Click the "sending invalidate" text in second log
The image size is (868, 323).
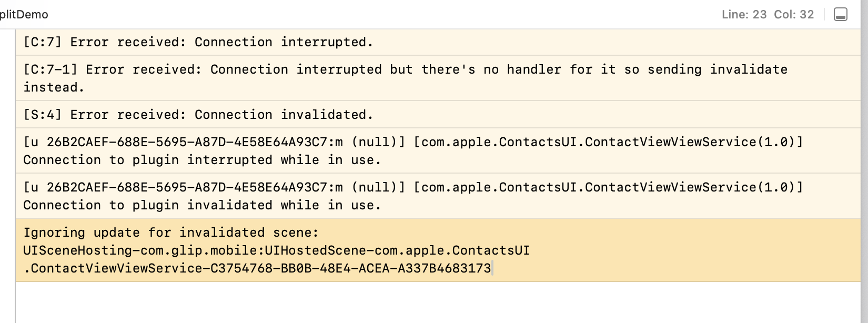(x=717, y=69)
